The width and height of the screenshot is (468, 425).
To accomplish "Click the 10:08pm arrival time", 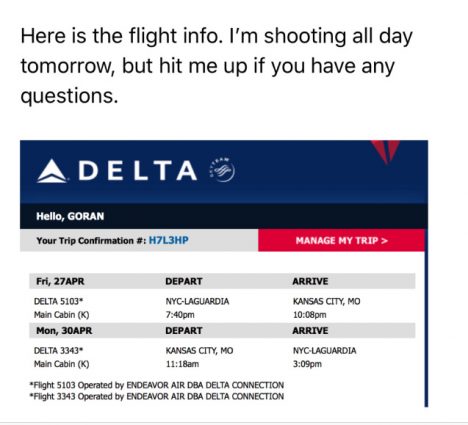I will 310,315.
